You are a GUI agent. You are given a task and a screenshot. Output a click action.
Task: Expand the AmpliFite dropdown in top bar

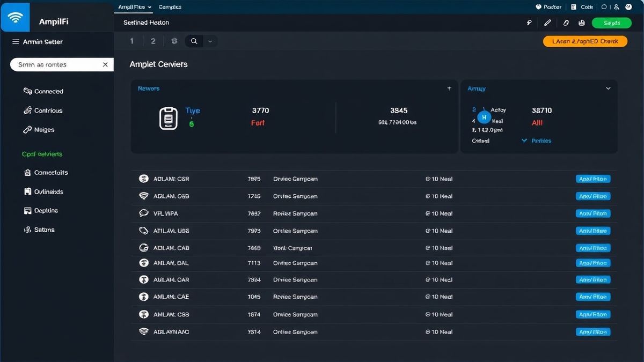[x=134, y=7]
